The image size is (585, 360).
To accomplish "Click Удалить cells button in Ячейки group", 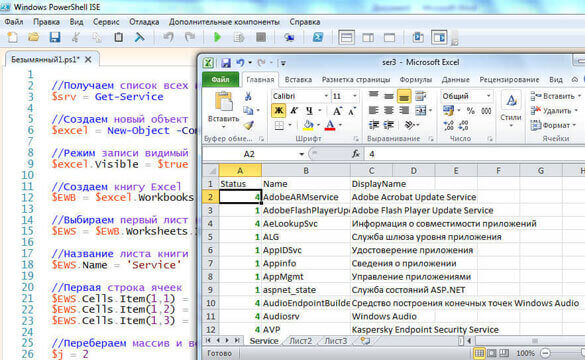I will tap(554, 110).
